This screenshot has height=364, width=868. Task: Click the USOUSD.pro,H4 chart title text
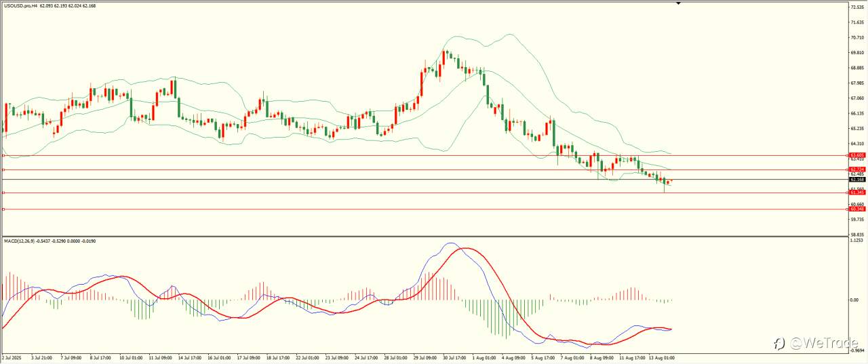(21, 6)
